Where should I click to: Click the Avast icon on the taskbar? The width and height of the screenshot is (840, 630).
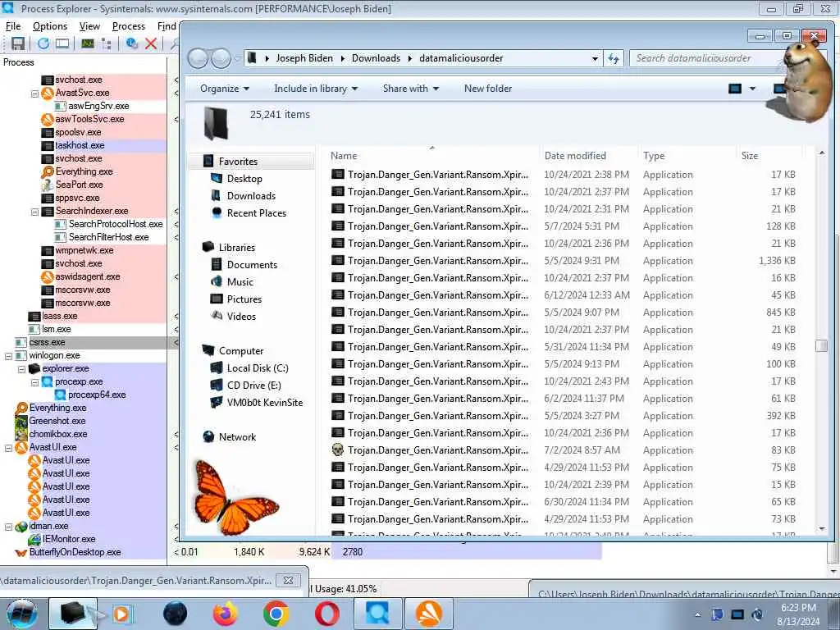(x=429, y=614)
